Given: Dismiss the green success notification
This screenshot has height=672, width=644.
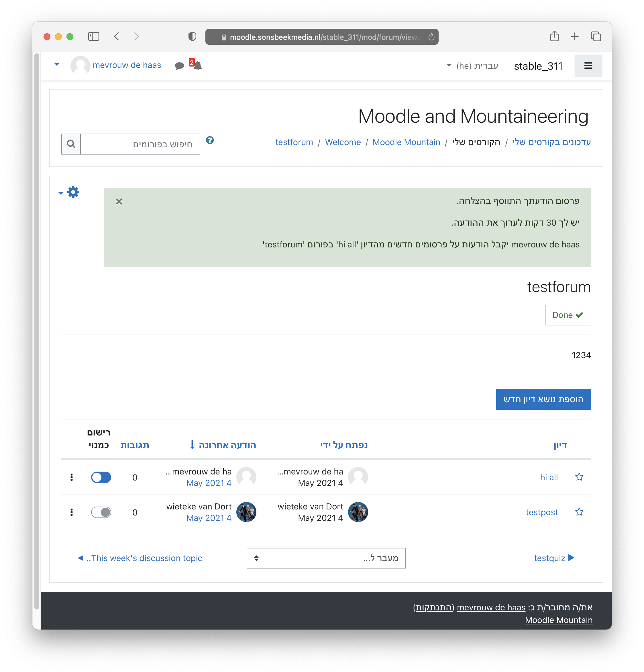Looking at the screenshot, I should click(119, 201).
